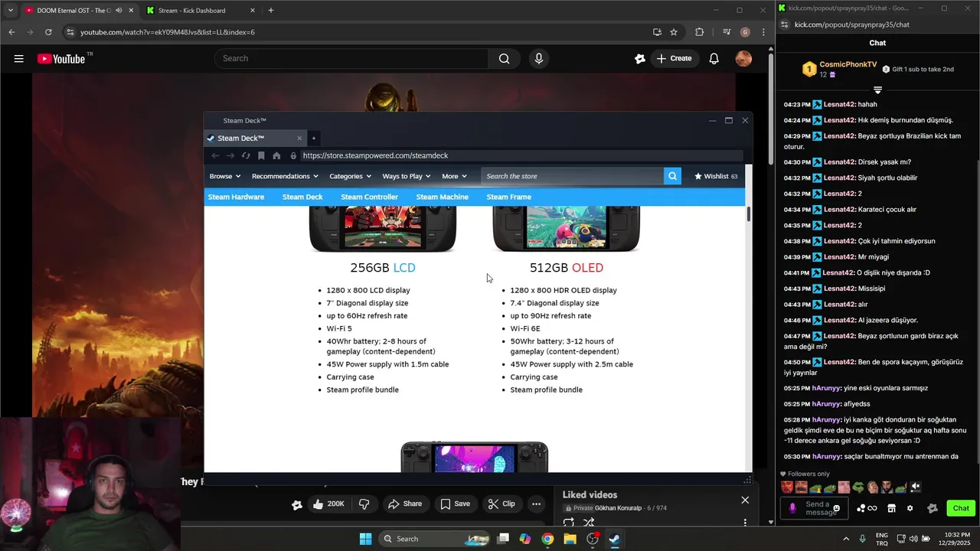Open system volume speaker icon
Screen dimensions: 980x551
913,539
